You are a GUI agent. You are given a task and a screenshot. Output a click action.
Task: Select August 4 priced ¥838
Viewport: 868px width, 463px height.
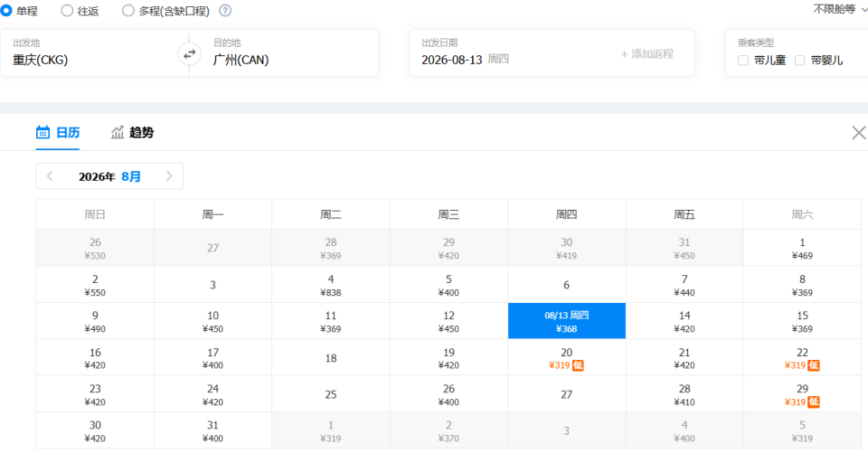[331, 285]
